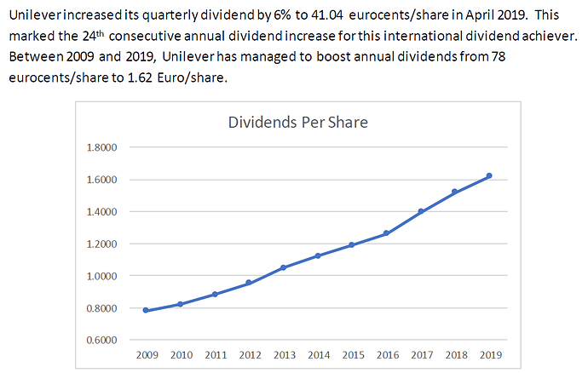Click the 2019 x-axis label
Image resolution: width=588 pixels, height=373 pixels.
pos(491,354)
